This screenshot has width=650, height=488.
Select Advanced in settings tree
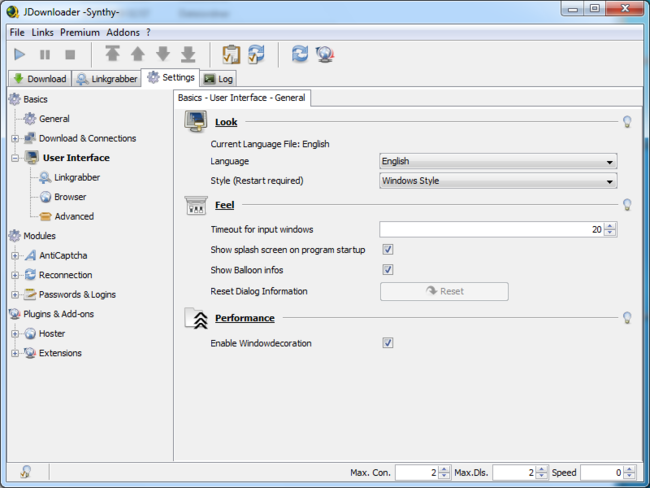click(x=67, y=216)
